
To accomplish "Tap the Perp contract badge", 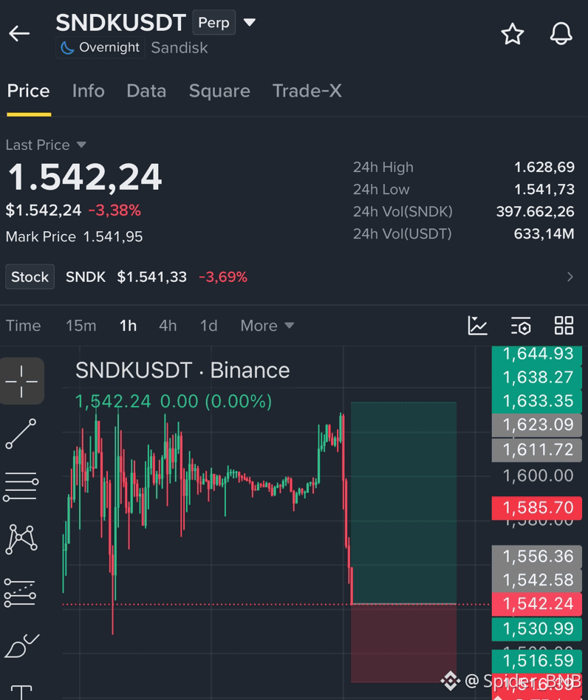I will tap(214, 22).
